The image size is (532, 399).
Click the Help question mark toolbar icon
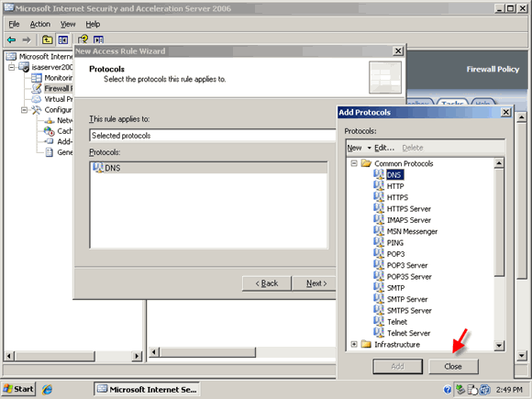pos(83,39)
